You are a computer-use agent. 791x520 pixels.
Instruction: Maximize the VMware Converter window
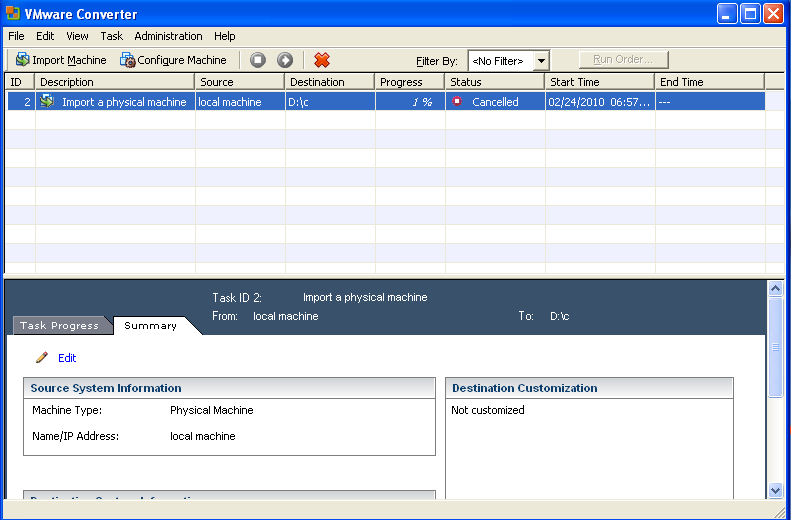[x=750, y=14]
